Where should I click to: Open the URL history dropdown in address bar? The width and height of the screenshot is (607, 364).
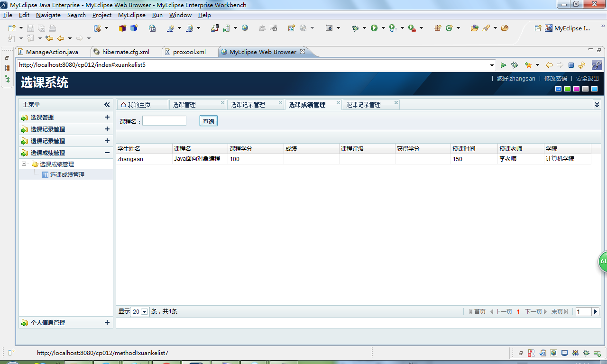492,65
